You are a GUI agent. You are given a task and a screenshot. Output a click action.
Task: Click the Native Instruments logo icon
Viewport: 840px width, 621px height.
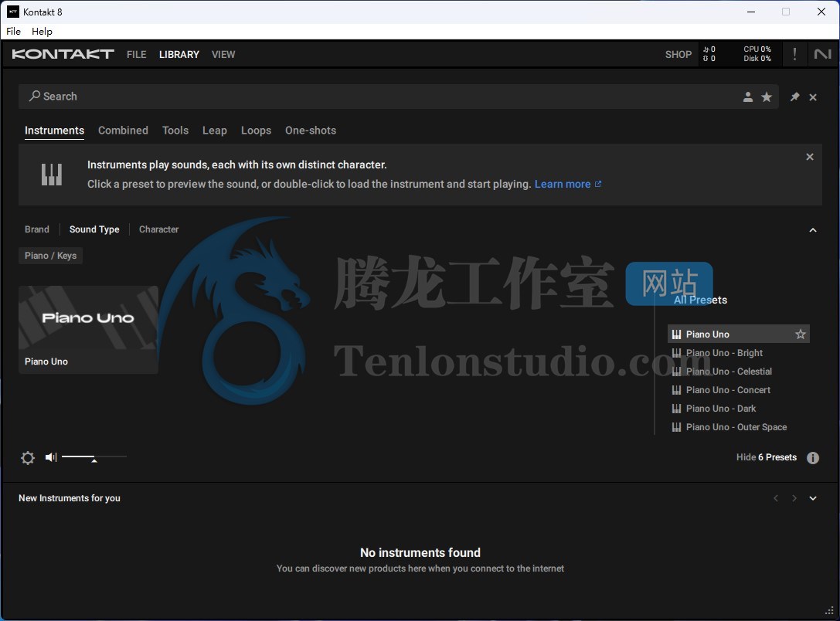pos(822,54)
